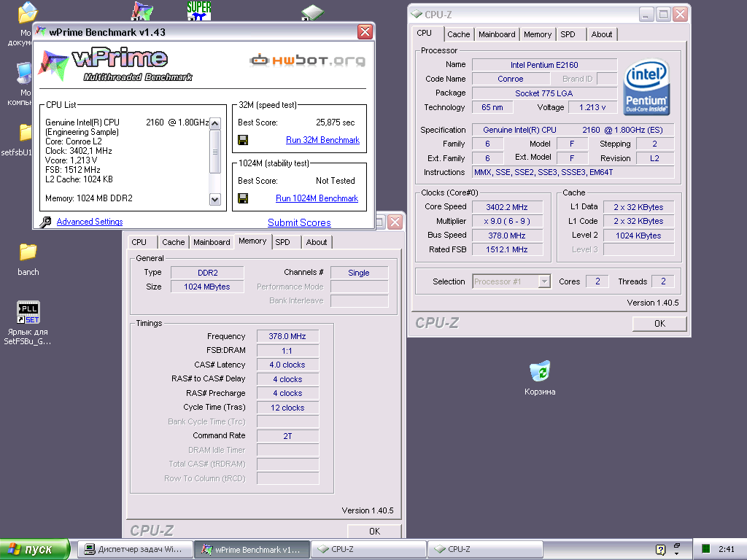Close the wPrime Benchmark window

click(365, 32)
